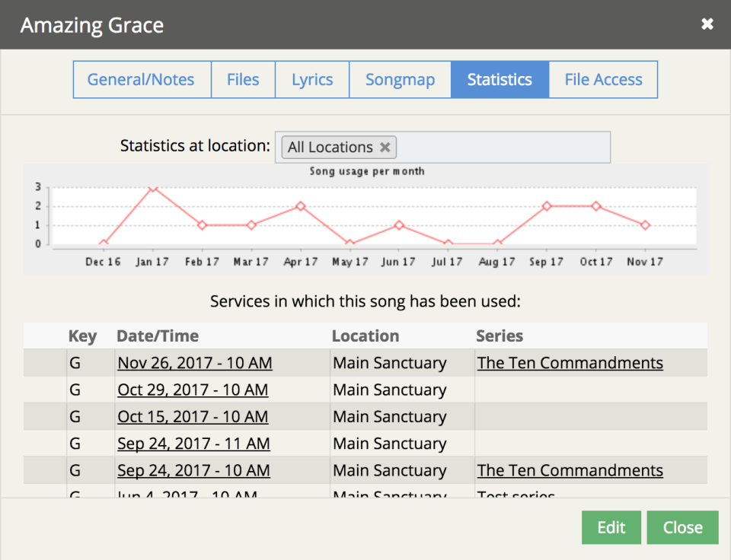
Task: Remove the All Locations filter tag
Action: [385, 147]
